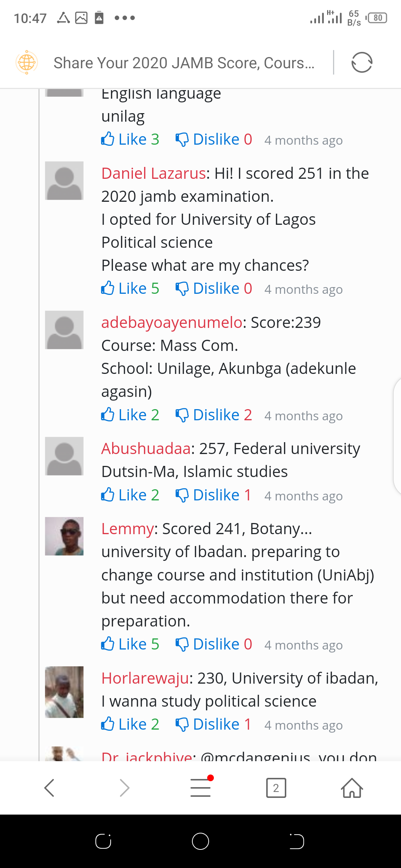Like adebayoayenumelo's Mass Com comment

[x=130, y=415]
